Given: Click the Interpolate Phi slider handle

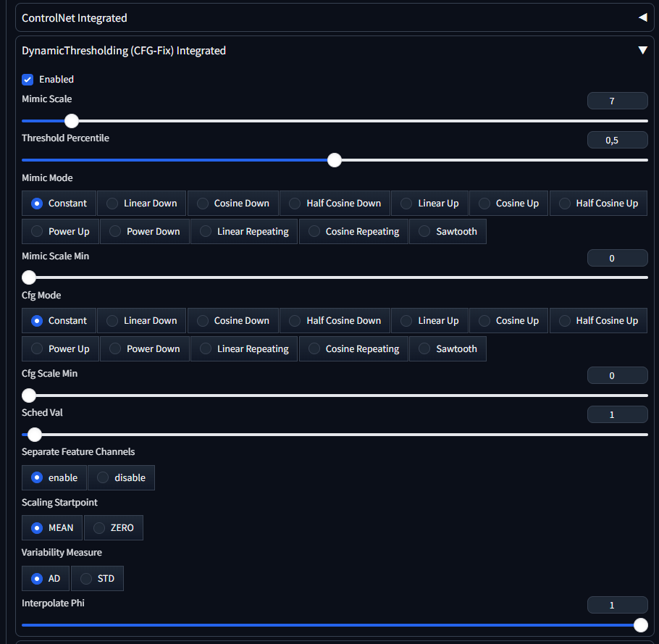Looking at the screenshot, I should (640, 625).
